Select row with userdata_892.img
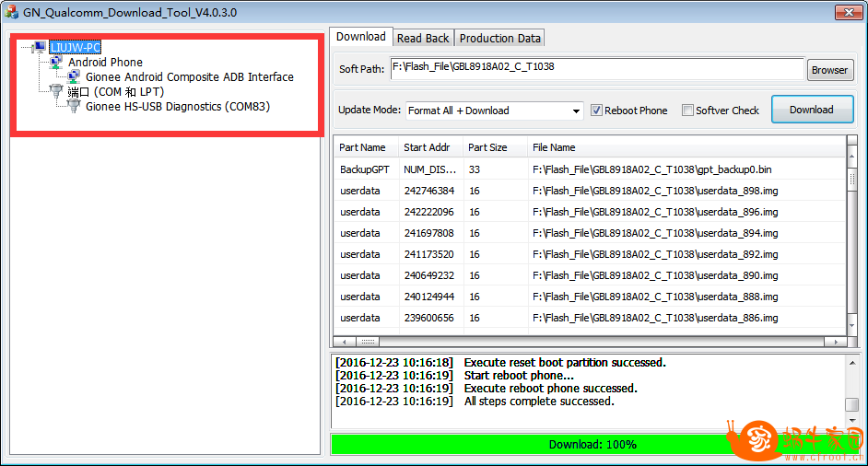Image resolution: width=868 pixels, height=466 pixels. point(590,254)
